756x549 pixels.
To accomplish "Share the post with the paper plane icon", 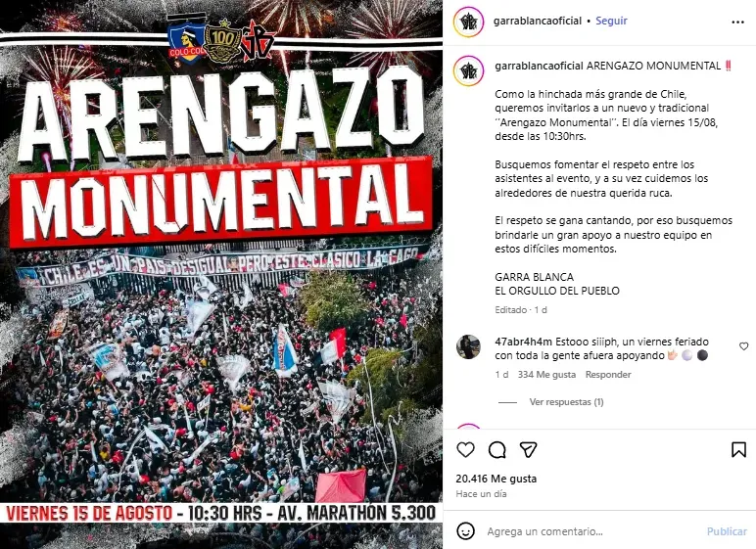I will pyautogui.click(x=529, y=450).
